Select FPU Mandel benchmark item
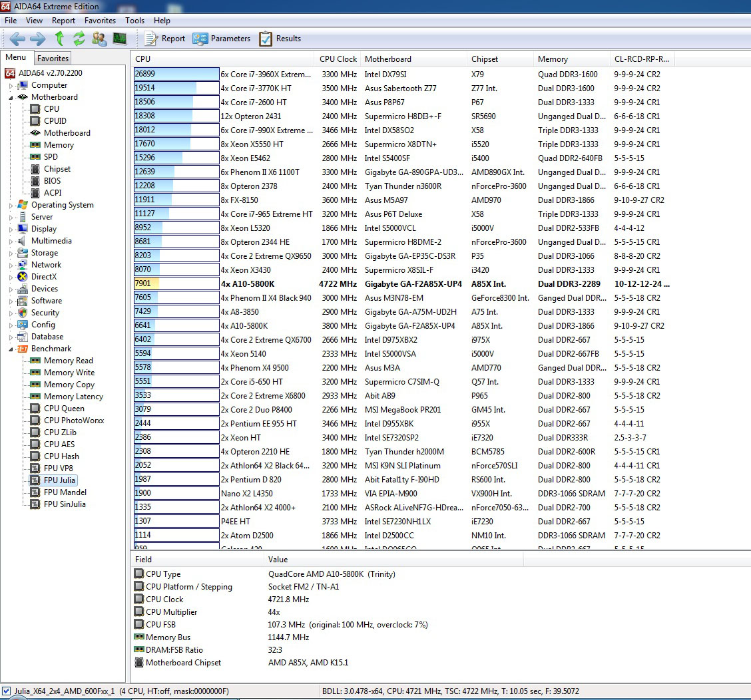751x700 pixels. click(x=65, y=492)
